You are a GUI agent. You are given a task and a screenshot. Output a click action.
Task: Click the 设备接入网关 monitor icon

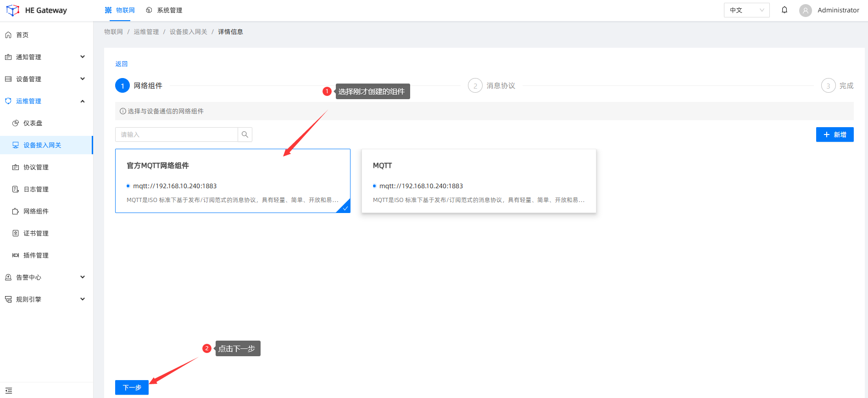pyautogui.click(x=16, y=145)
